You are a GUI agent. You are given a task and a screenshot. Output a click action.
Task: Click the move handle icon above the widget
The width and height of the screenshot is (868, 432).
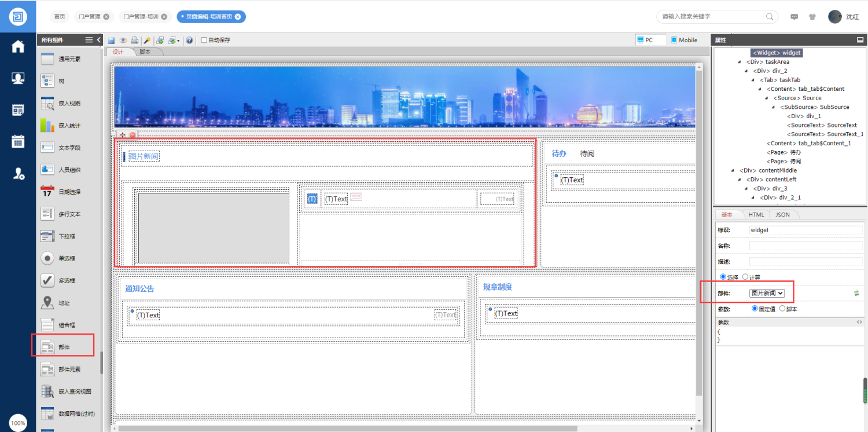(122, 135)
